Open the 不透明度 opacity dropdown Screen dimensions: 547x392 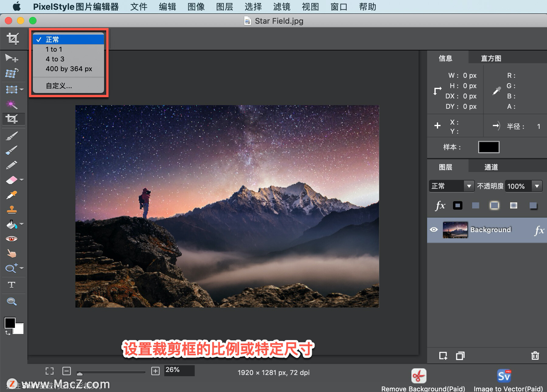click(537, 186)
